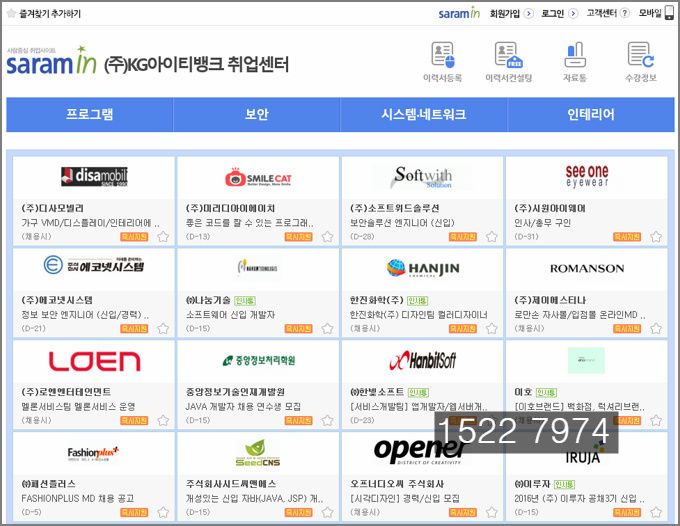This screenshot has height=526, width=680.
Task: Open the 모바일 link
Action: 650,13
